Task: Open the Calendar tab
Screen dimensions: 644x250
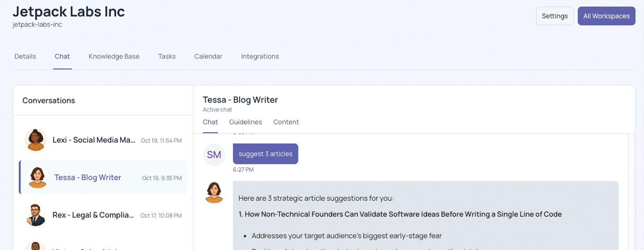Action: (208, 56)
